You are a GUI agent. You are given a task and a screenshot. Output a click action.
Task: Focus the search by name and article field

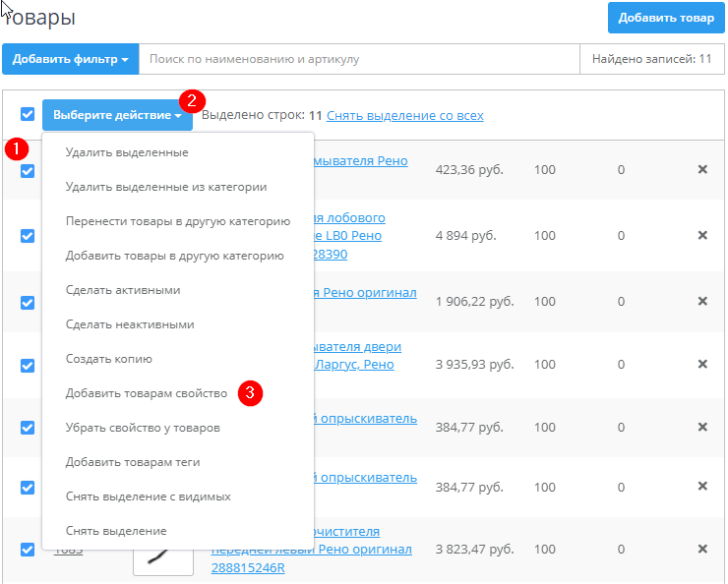359,59
